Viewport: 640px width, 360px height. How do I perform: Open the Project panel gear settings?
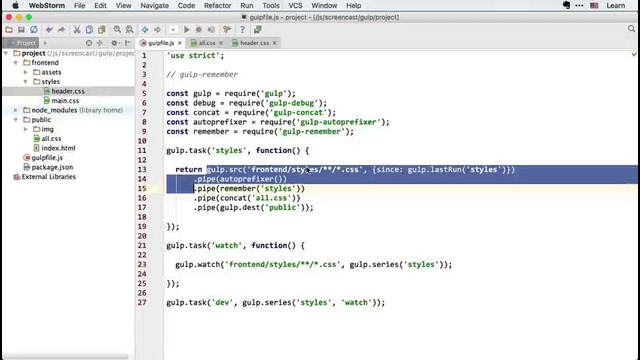(x=115, y=43)
